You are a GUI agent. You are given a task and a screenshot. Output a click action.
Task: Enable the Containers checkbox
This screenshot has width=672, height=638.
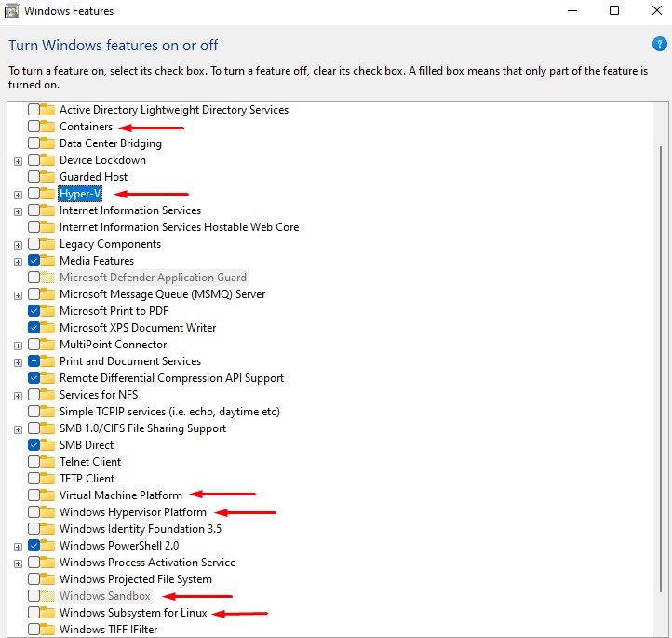pyautogui.click(x=34, y=127)
